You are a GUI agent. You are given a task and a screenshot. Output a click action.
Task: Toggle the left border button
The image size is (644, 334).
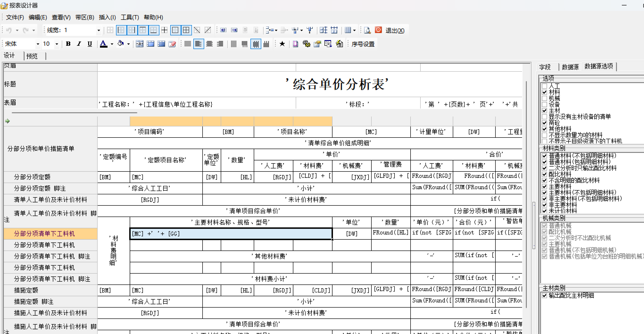click(121, 30)
